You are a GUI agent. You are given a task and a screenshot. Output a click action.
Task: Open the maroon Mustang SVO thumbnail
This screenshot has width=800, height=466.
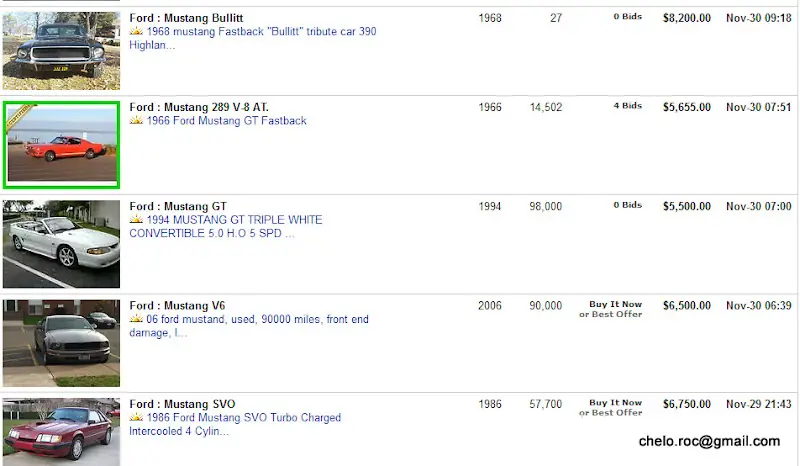[x=61, y=432]
